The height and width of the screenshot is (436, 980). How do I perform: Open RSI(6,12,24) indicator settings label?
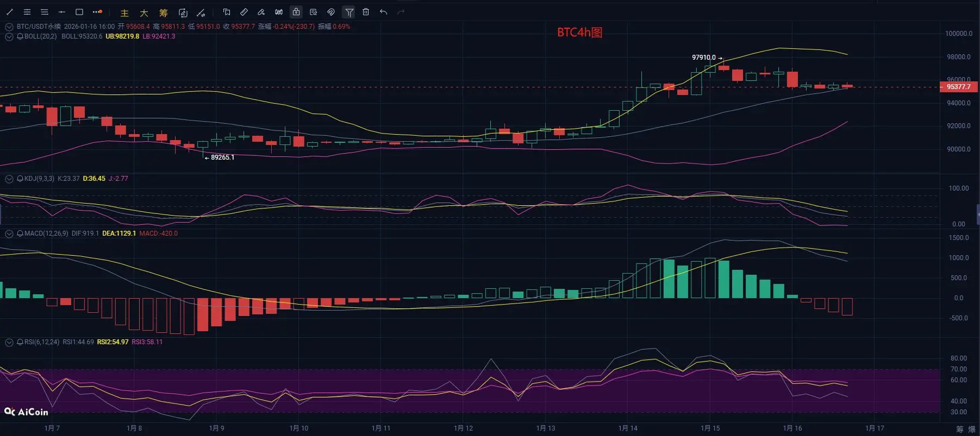[x=42, y=342]
